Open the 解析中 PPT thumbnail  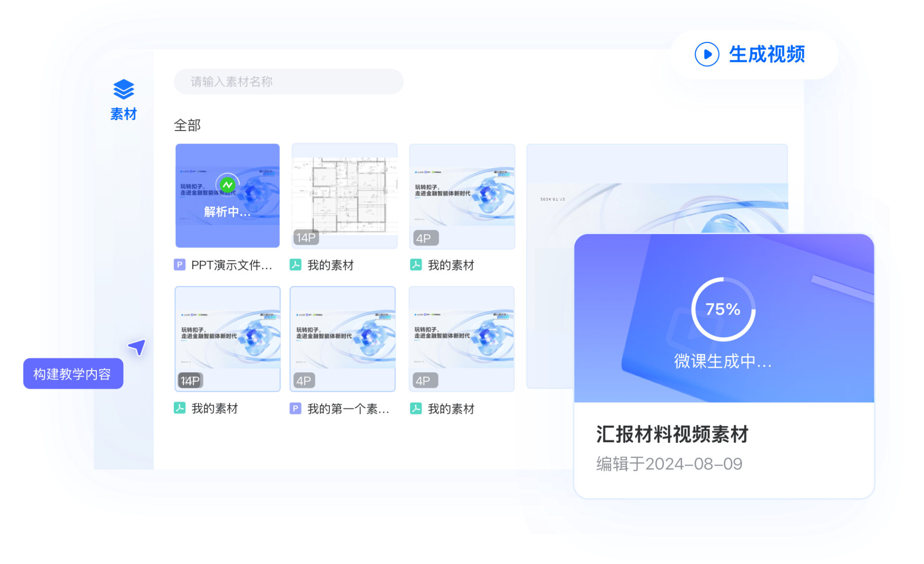227,196
